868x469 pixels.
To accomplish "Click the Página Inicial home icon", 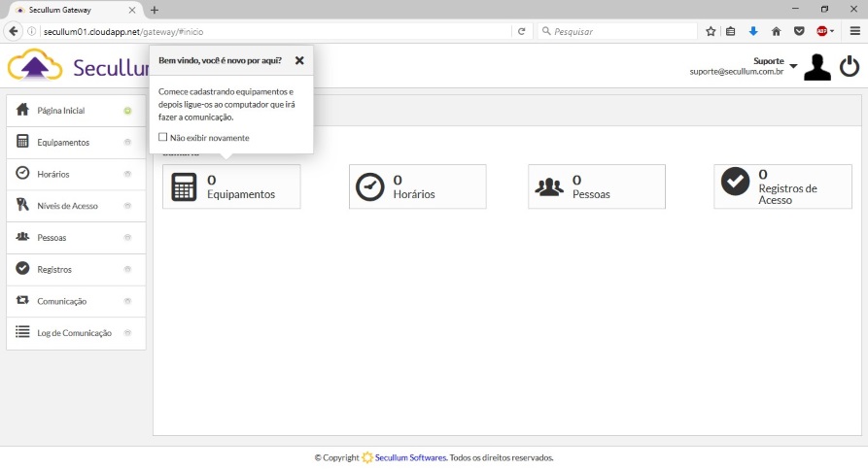I will click(22, 110).
